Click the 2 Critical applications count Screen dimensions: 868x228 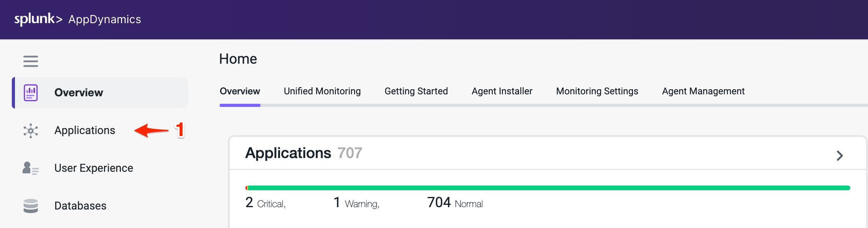[x=265, y=203]
